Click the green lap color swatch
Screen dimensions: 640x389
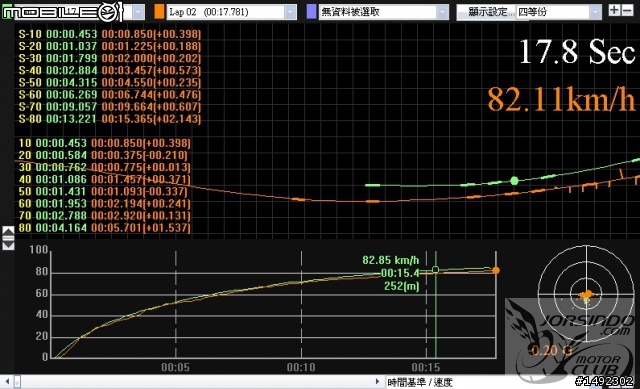pos(7,12)
